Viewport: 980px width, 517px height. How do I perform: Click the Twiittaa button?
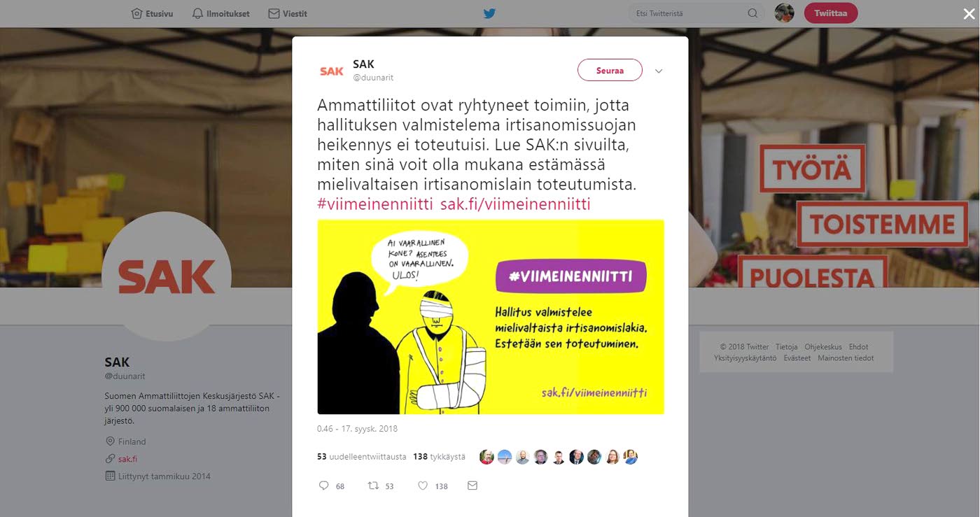click(831, 13)
